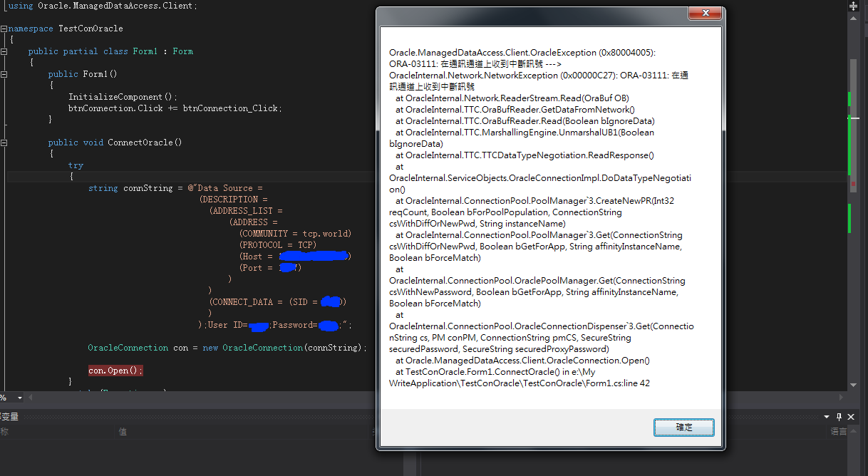The width and height of the screenshot is (868, 476).
Task: Open the bottom panel window position dropdown
Action: click(x=827, y=417)
